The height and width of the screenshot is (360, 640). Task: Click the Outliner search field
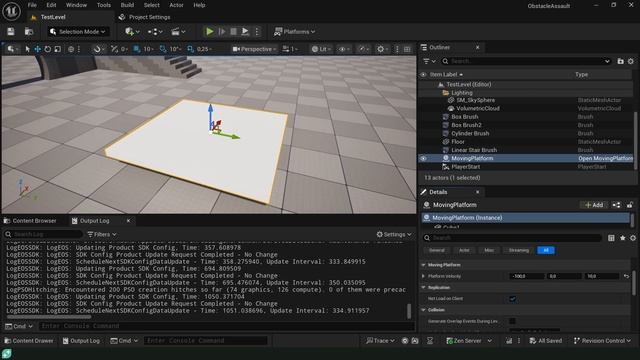[527, 61]
